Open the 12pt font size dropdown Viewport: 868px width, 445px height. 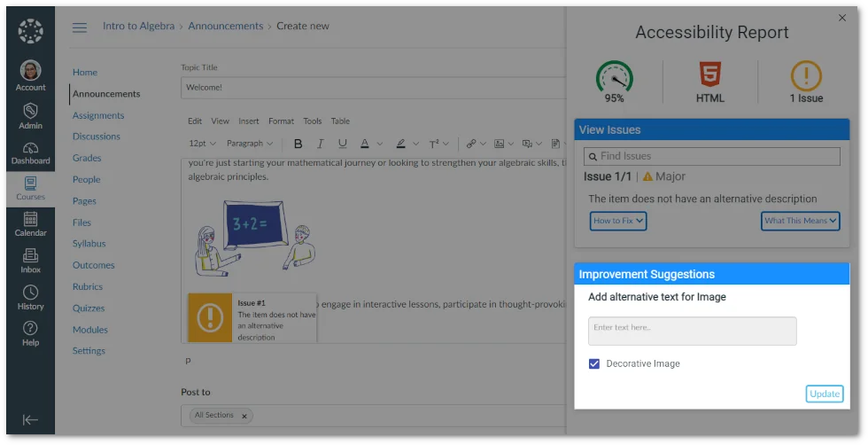(x=202, y=144)
